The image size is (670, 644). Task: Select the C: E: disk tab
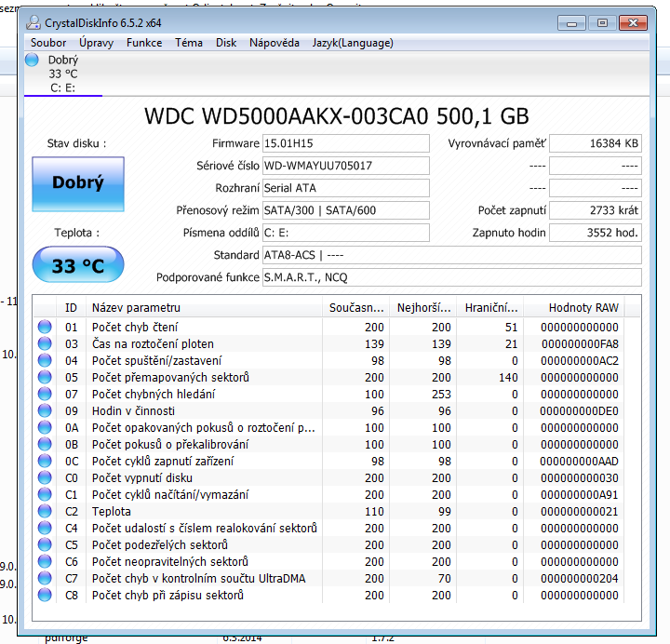(x=63, y=88)
